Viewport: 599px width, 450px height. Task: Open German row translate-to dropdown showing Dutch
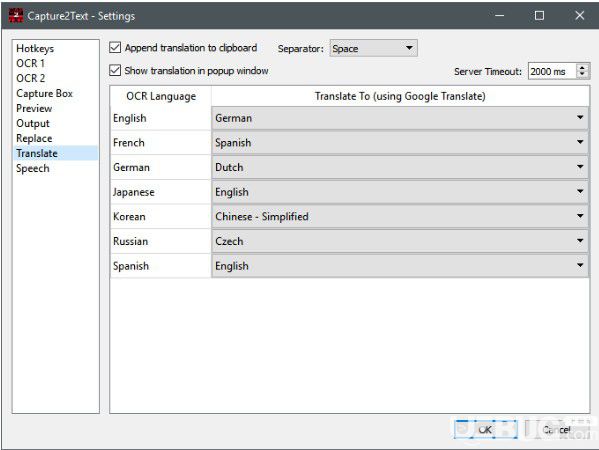pyautogui.click(x=400, y=167)
